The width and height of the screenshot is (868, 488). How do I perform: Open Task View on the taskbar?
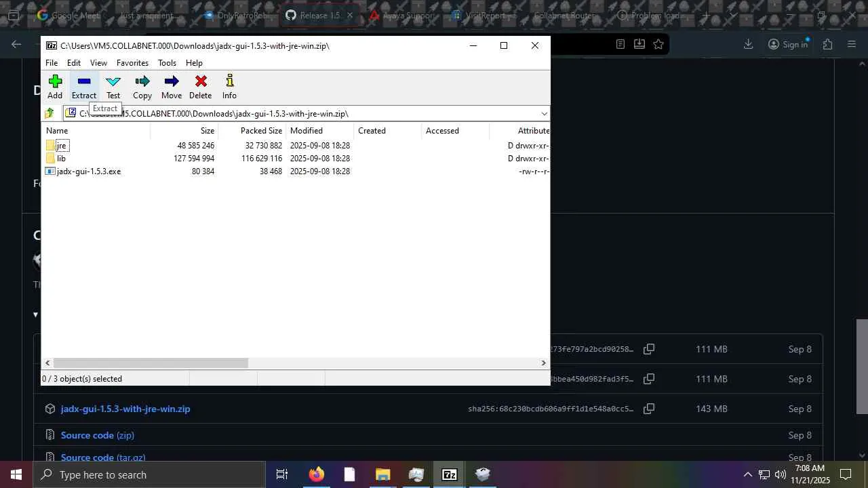click(x=282, y=474)
